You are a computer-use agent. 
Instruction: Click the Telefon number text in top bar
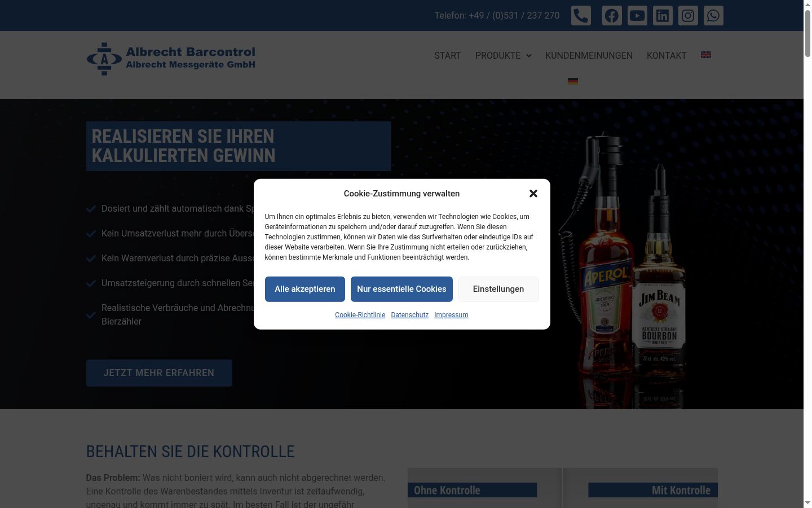(497, 16)
